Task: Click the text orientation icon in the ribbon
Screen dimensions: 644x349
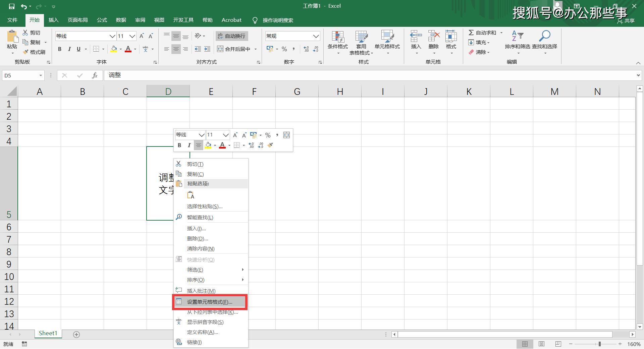Action: pyautogui.click(x=198, y=36)
